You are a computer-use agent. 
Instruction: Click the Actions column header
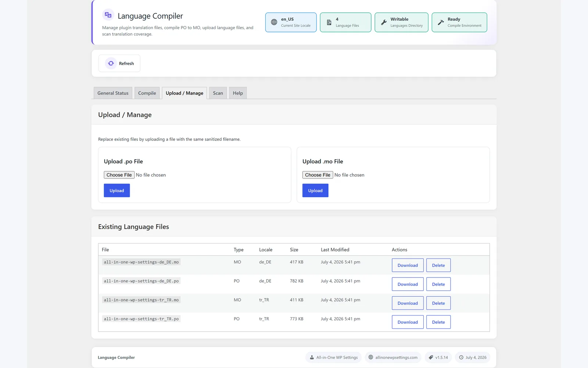click(399, 250)
